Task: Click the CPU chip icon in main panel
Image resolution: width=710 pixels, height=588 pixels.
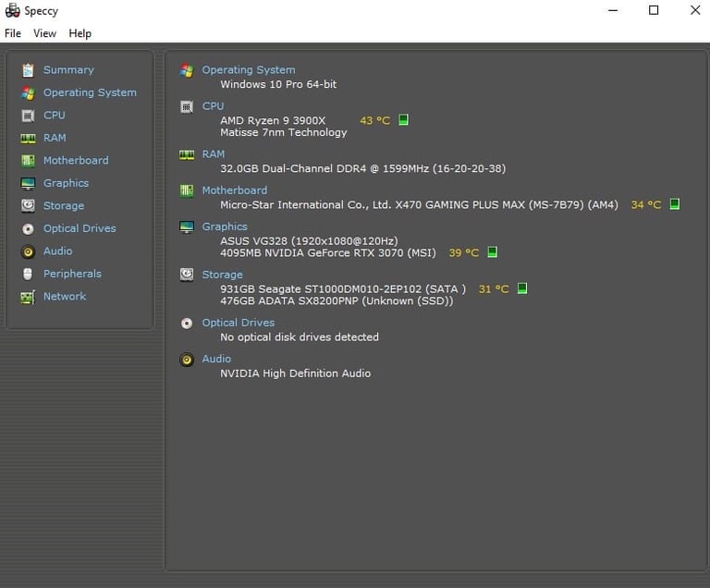Action: coord(187,106)
